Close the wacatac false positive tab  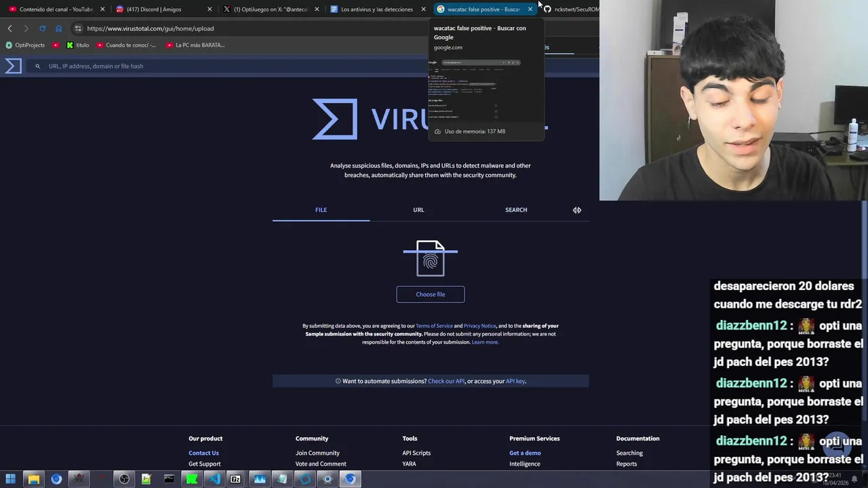[x=530, y=9]
